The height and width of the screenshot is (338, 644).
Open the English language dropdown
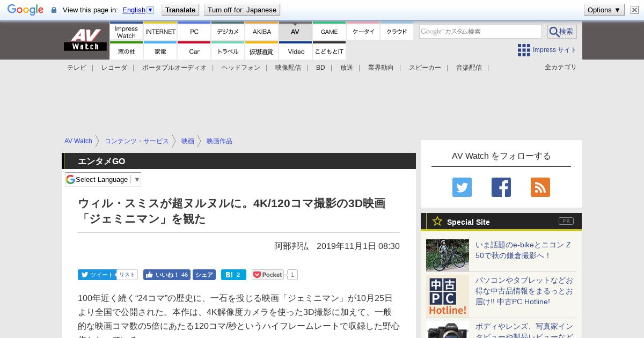pyautogui.click(x=138, y=10)
